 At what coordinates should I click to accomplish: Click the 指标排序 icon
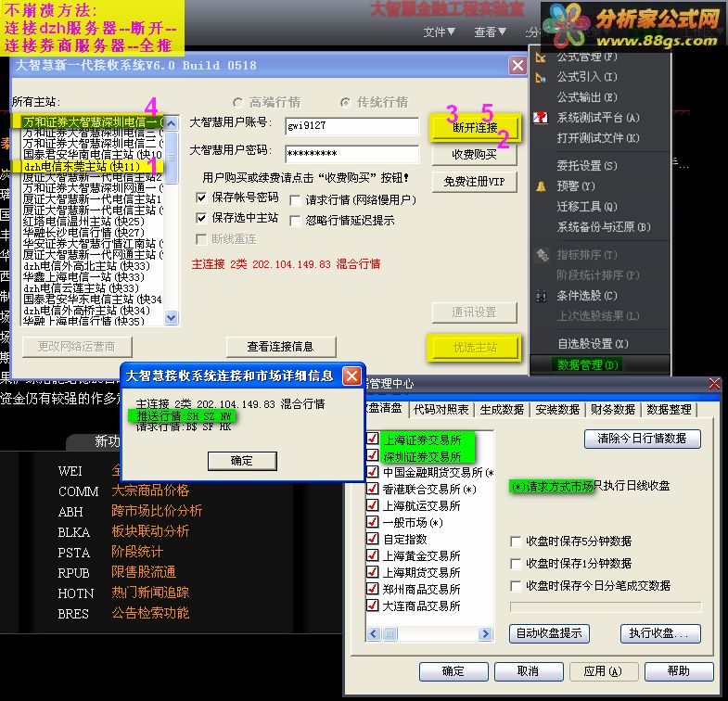543,255
